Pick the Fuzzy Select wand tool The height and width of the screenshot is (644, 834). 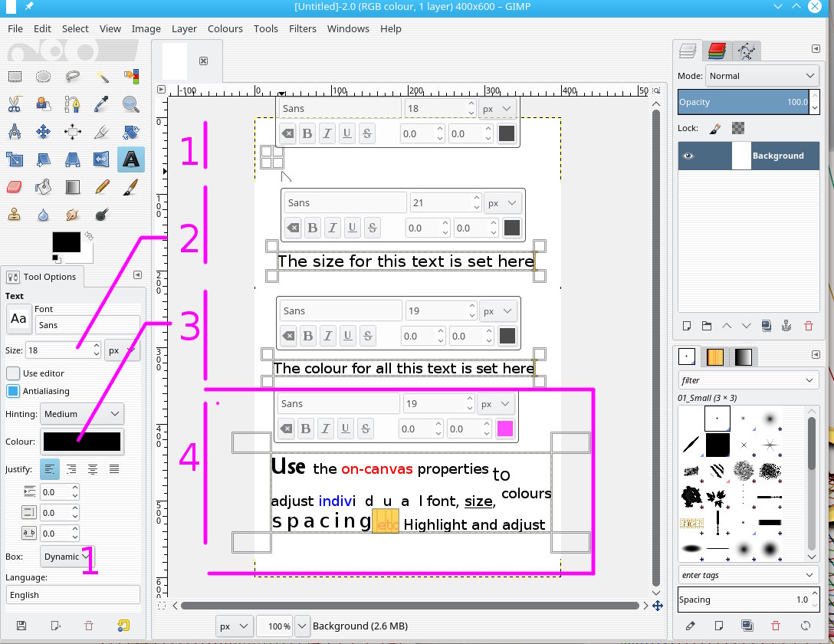pyautogui.click(x=102, y=77)
